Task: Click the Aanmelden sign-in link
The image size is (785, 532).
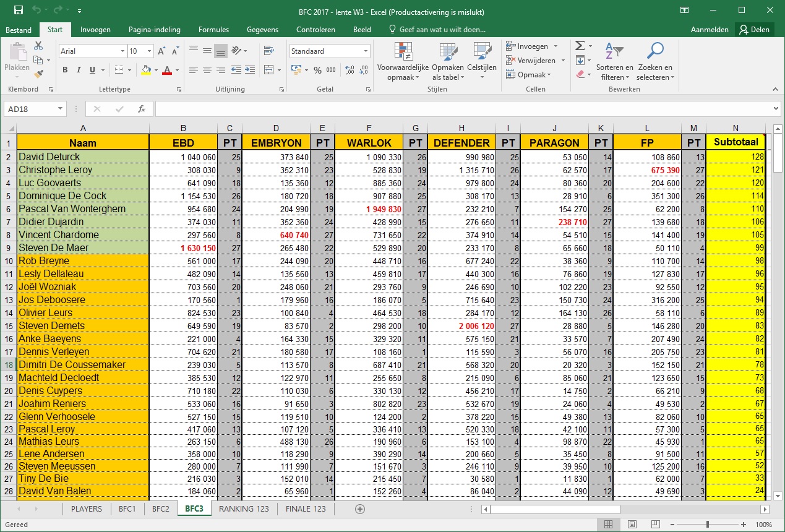Action: click(710, 30)
